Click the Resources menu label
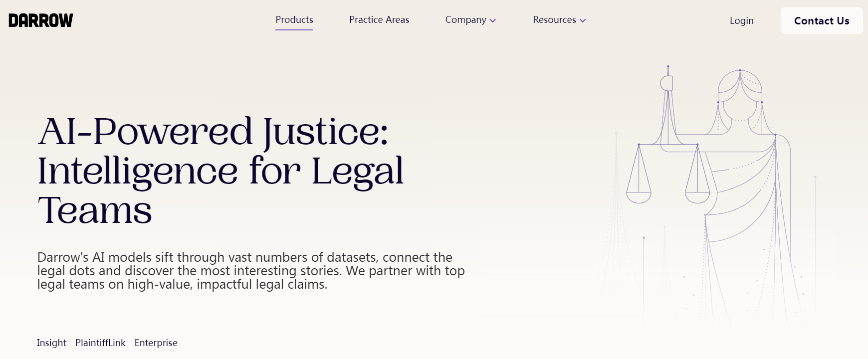 click(554, 20)
